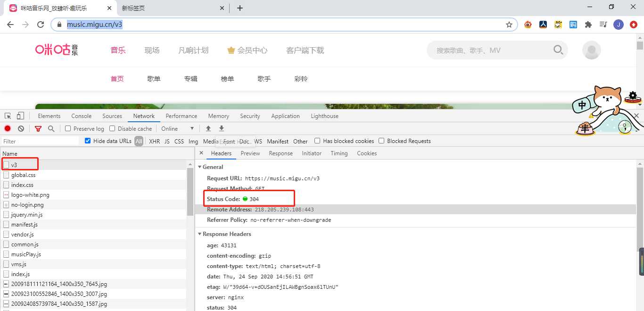Open the network search magnifier
Image resolution: width=644 pixels, height=311 pixels.
click(x=51, y=128)
